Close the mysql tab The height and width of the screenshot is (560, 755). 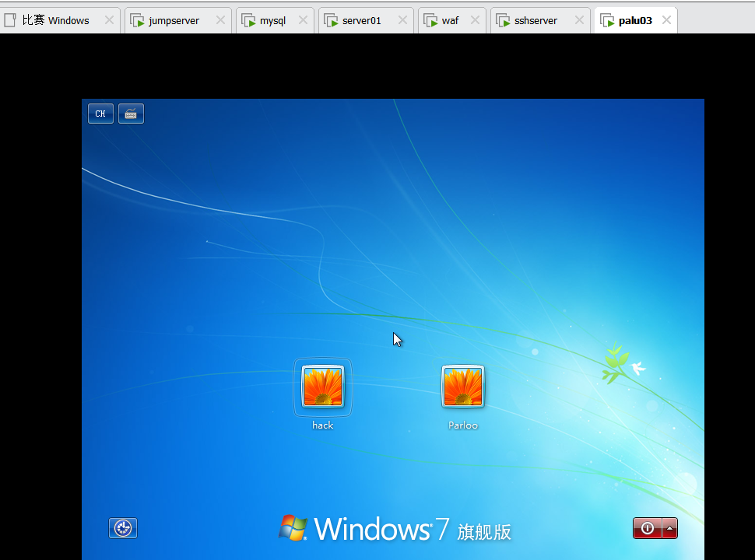pyautogui.click(x=304, y=20)
